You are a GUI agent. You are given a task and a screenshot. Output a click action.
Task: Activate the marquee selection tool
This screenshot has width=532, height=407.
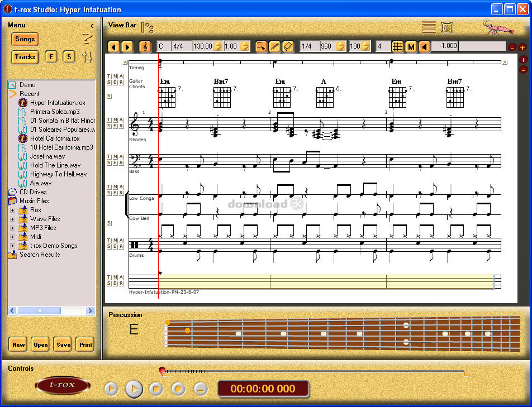click(x=261, y=46)
